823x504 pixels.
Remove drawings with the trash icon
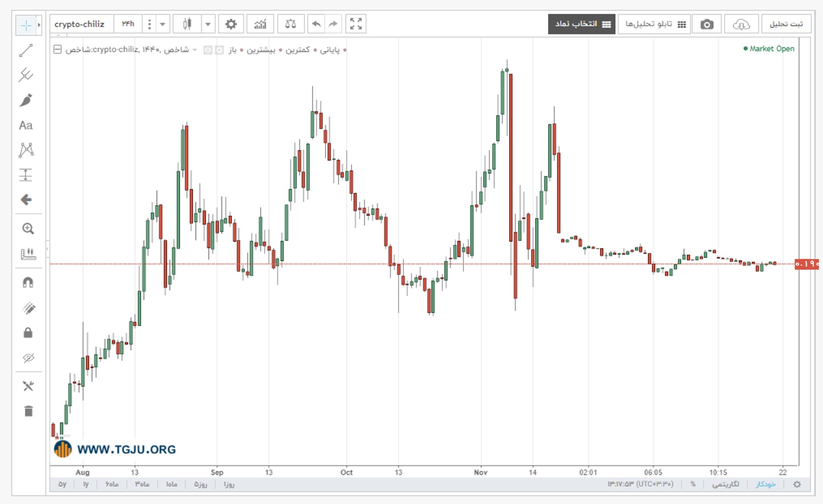pyautogui.click(x=28, y=411)
